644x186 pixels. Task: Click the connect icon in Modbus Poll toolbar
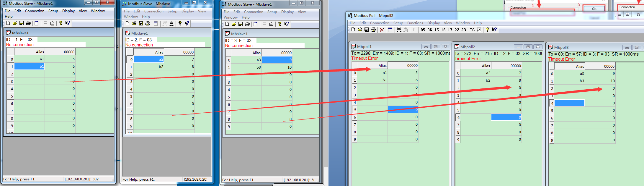point(399,30)
